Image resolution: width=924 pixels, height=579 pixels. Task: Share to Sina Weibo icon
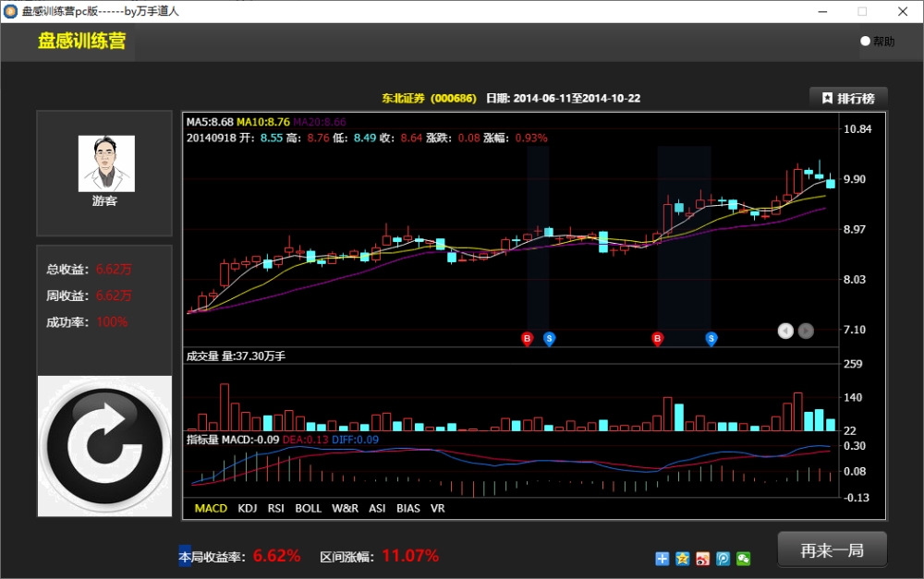(702, 559)
